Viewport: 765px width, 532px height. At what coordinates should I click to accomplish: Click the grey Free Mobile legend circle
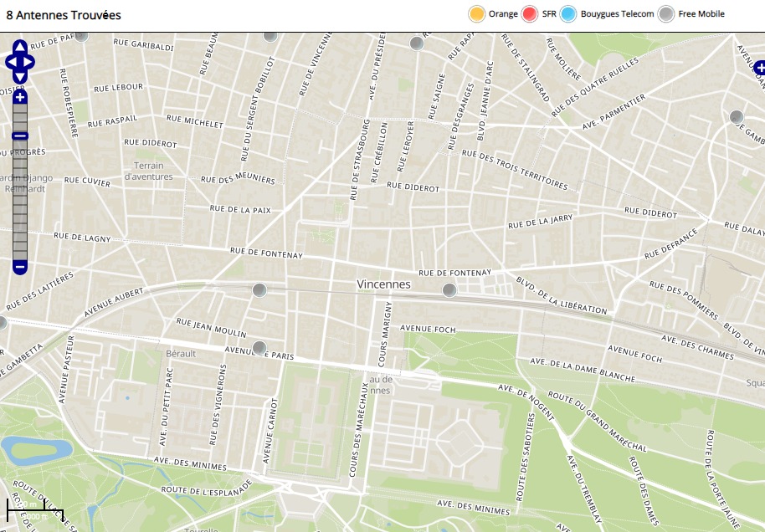(666, 14)
